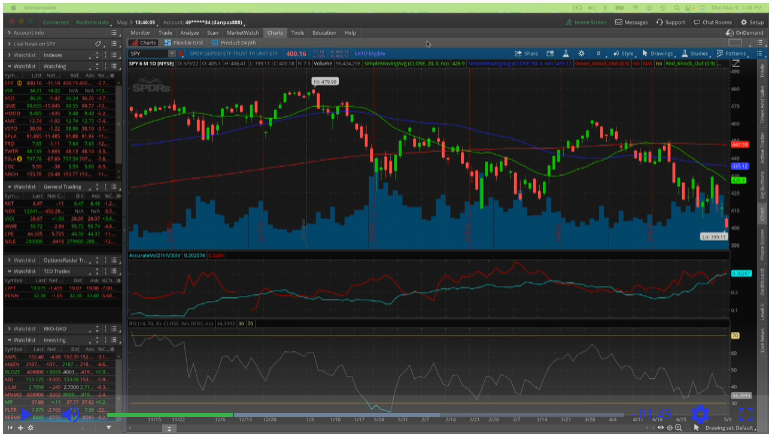
Task: Click the Share chart button
Action: pos(526,53)
